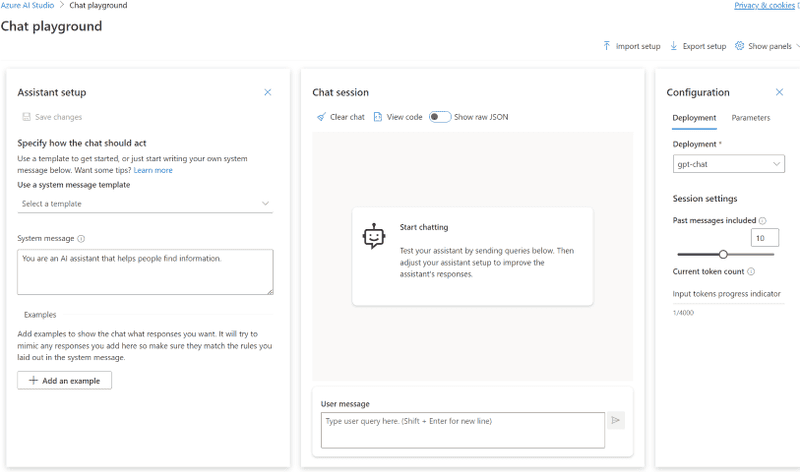Click the Session settings heading
The height and width of the screenshot is (472, 800).
click(x=705, y=198)
